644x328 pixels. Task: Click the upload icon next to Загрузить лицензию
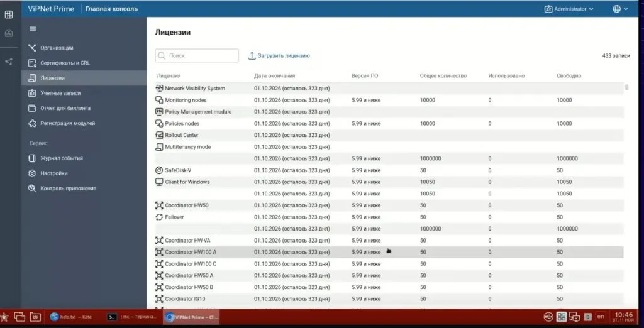click(252, 55)
